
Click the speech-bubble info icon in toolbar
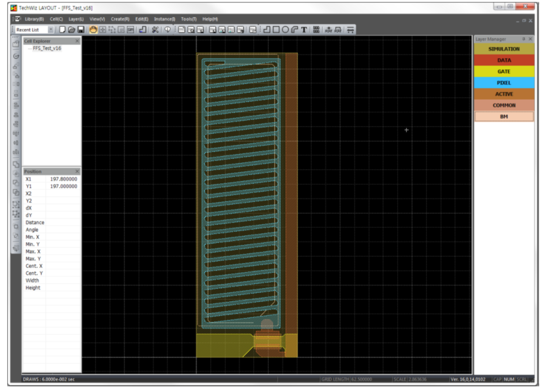(x=167, y=29)
